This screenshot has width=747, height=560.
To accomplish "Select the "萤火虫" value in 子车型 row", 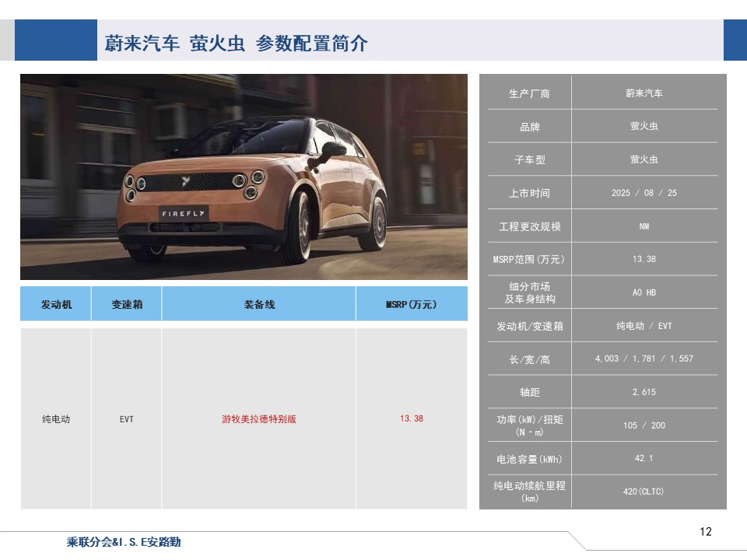I will 644,159.
